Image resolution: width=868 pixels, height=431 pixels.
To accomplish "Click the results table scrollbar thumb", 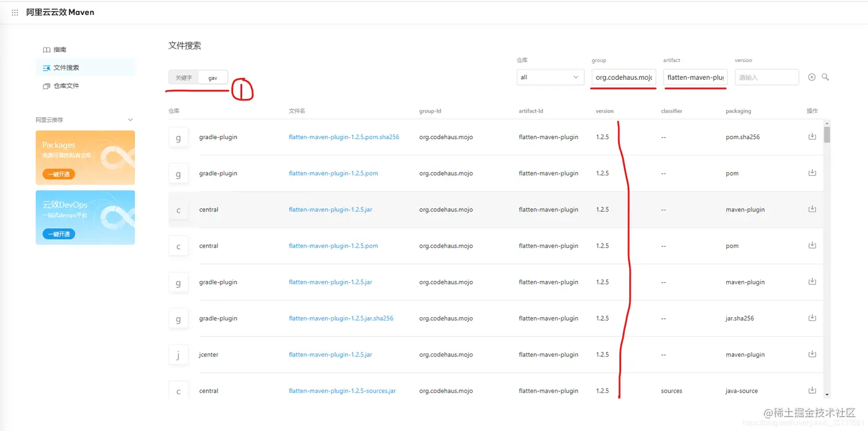I will 827,134.
